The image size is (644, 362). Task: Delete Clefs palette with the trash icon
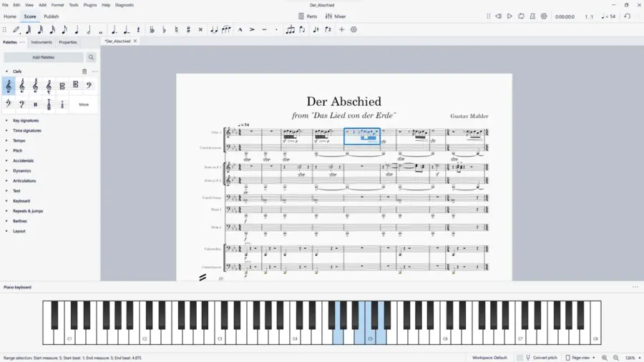[84, 72]
